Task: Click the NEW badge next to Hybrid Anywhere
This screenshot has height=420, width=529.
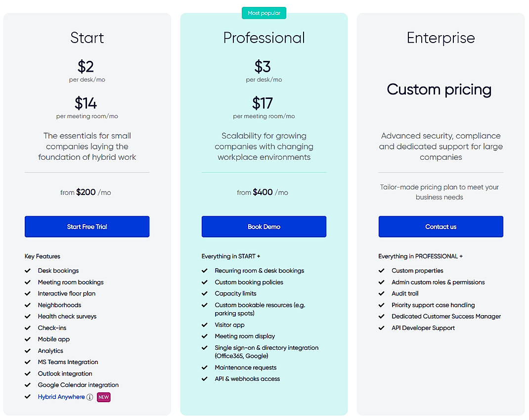Action: click(x=103, y=397)
